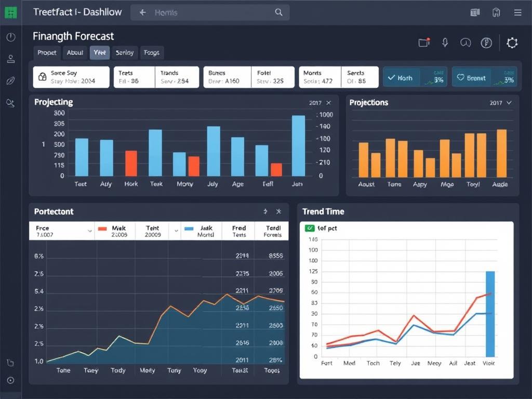Switch to the About tab
This screenshot has height=399, width=532.
[x=74, y=52]
